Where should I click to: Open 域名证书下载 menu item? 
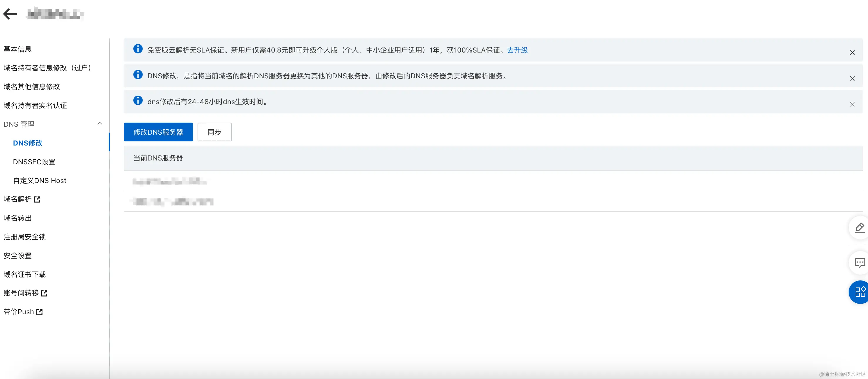pyautogui.click(x=25, y=274)
